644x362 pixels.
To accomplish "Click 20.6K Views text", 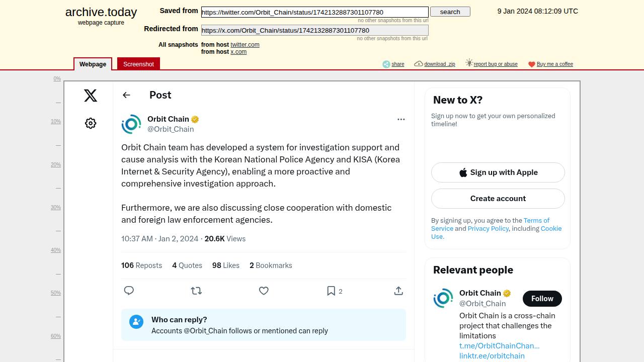I will coord(225,239).
